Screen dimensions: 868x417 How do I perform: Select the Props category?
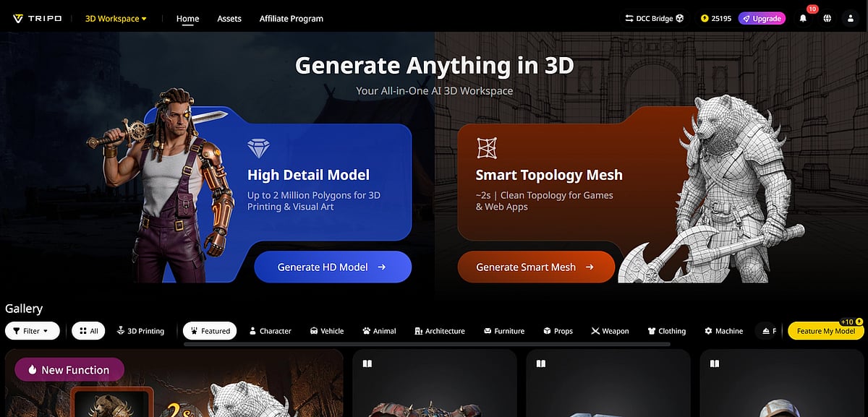(x=558, y=331)
